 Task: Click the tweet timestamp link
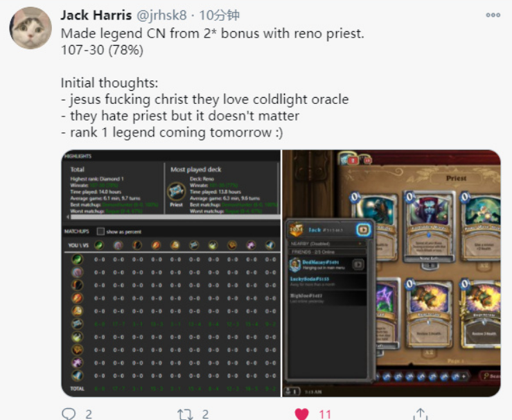click(220, 15)
